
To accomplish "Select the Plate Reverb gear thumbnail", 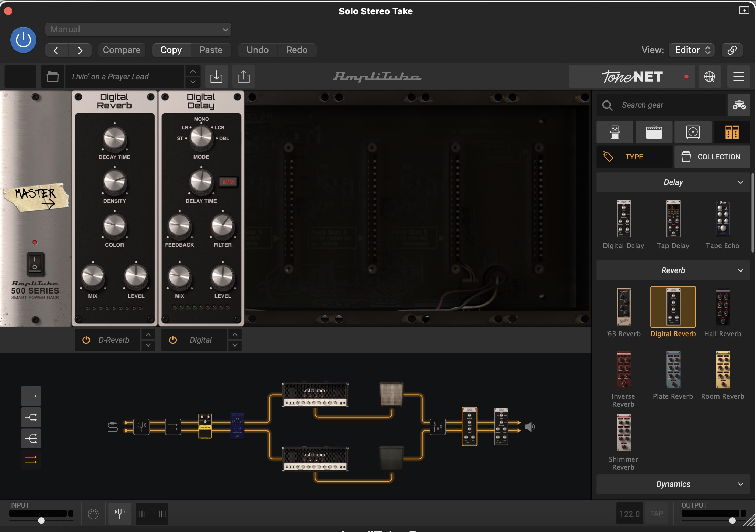I will [x=673, y=370].
